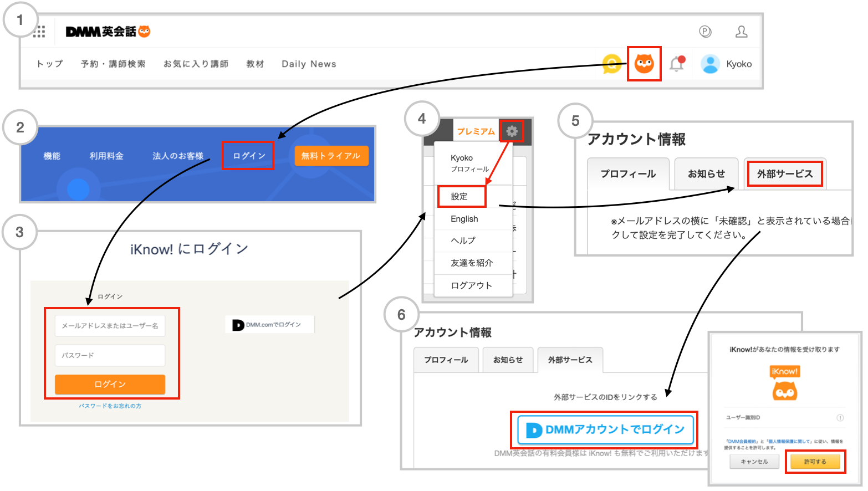Select ヘルプ in the dropdown menu
The height and width of the screenshot is (491, 868).
[x=473, y=241]
